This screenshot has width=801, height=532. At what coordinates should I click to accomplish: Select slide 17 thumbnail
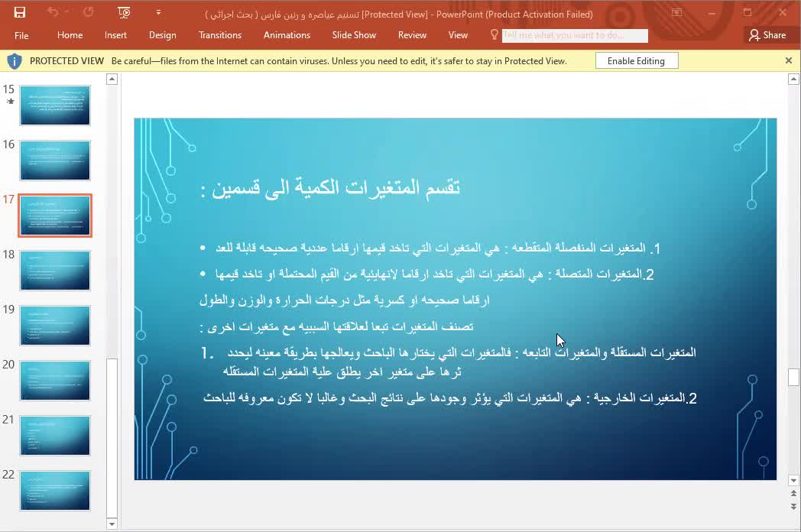(55, 216)
